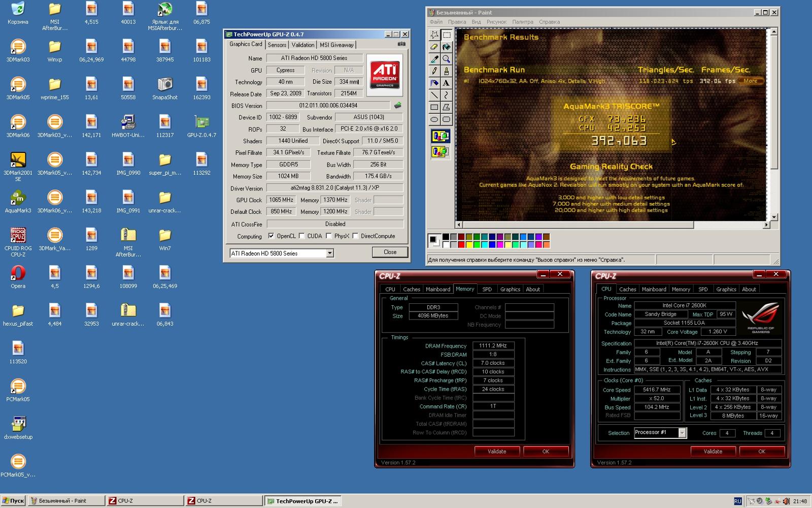Pick the yellow swatch in Paint palette
Image resolution: width=812 pixels, height=508 pixels.
[x=469, y=244]
